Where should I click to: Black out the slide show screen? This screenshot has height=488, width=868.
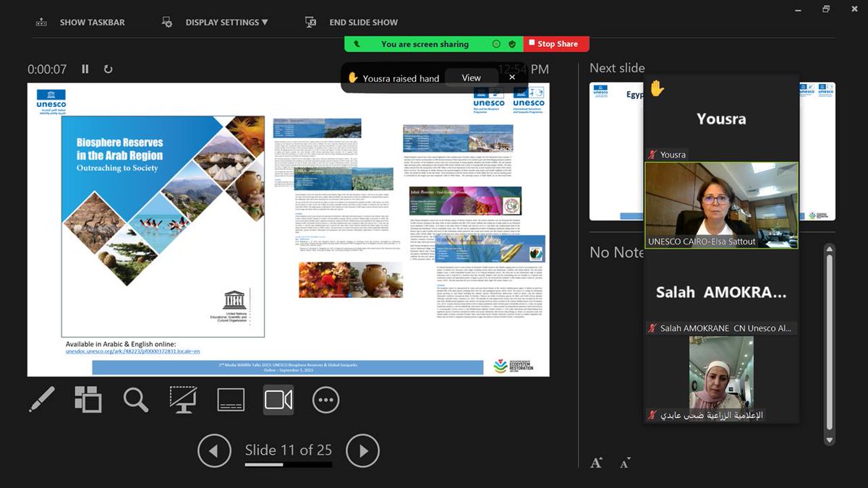[183, 399]
